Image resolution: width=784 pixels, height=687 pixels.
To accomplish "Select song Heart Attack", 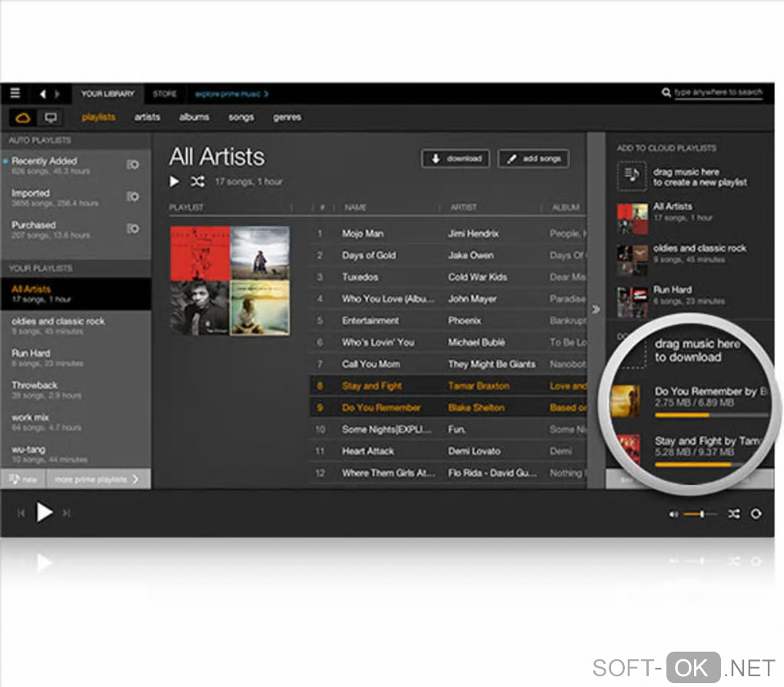I will 447,451.
